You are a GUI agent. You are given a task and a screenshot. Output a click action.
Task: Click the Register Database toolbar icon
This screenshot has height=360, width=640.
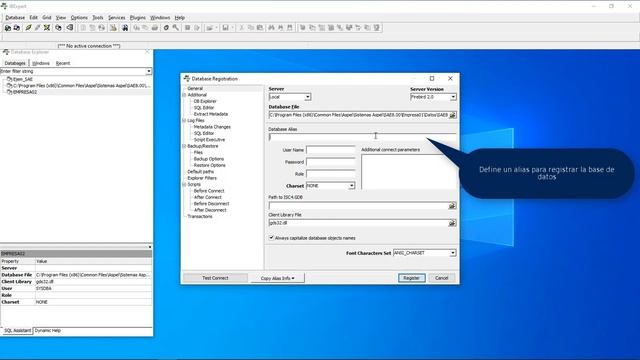8,28
